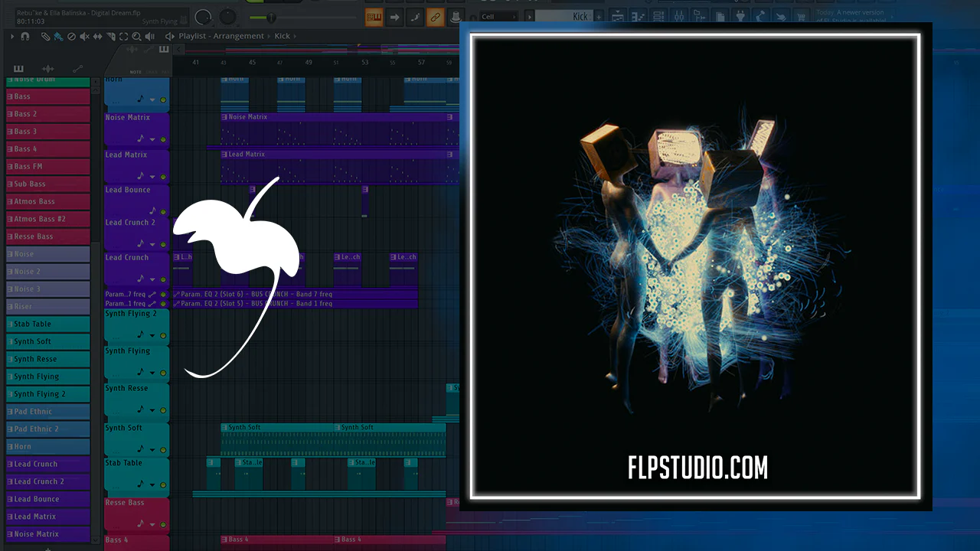Screen dimensions: 980x551
Task: Select the Paint brush tool in playlist toolbar
Action: point(58,36)
